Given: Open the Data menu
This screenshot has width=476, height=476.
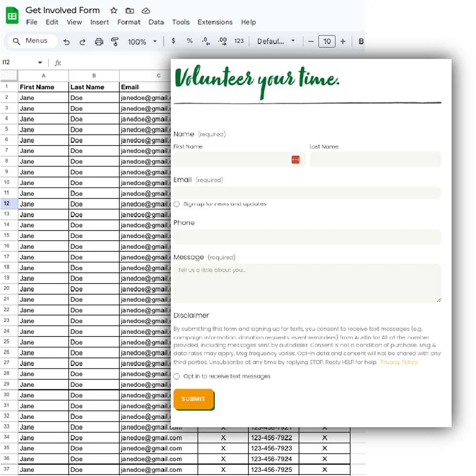Looking at the screenshot, I should (156, 22).
